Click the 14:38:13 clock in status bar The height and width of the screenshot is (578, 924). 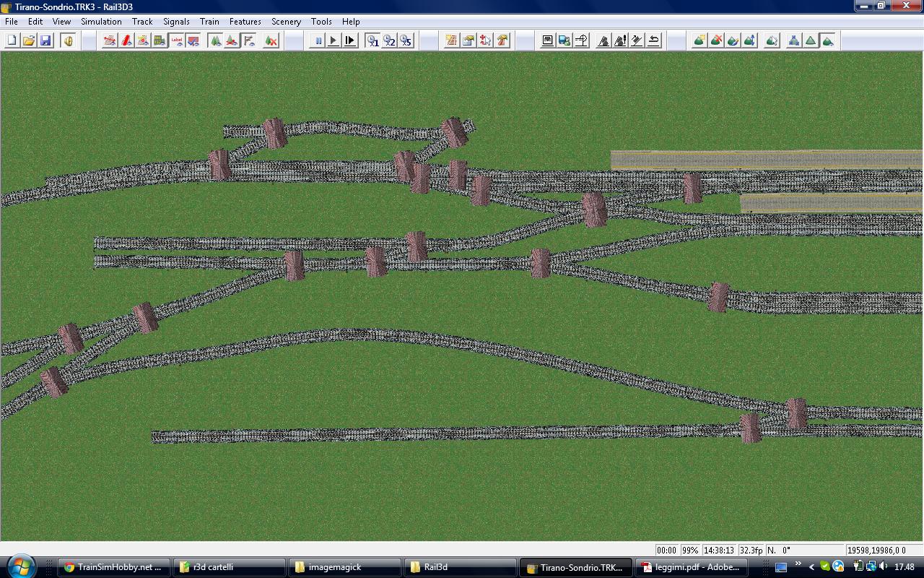[x=719, y=551]
